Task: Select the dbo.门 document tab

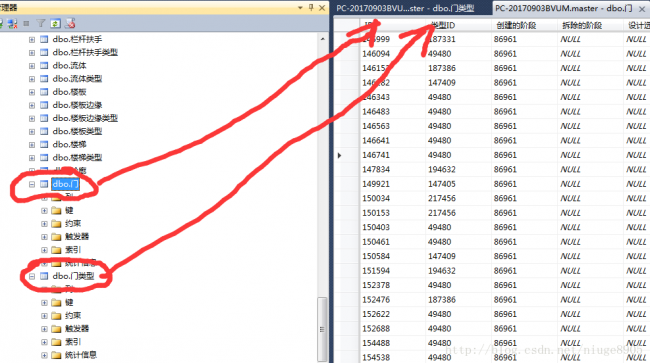Action: point(564,8)
